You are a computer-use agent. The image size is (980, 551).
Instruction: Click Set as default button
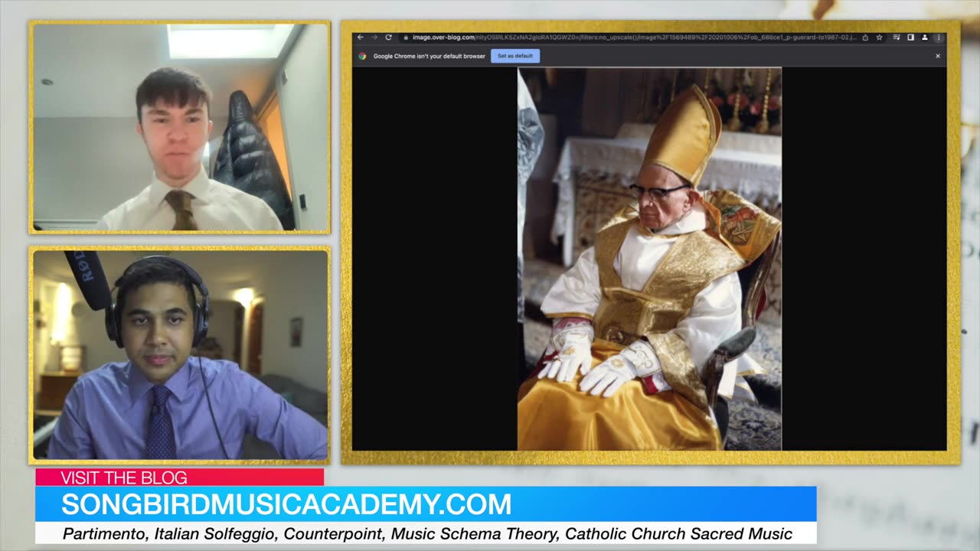515,56
